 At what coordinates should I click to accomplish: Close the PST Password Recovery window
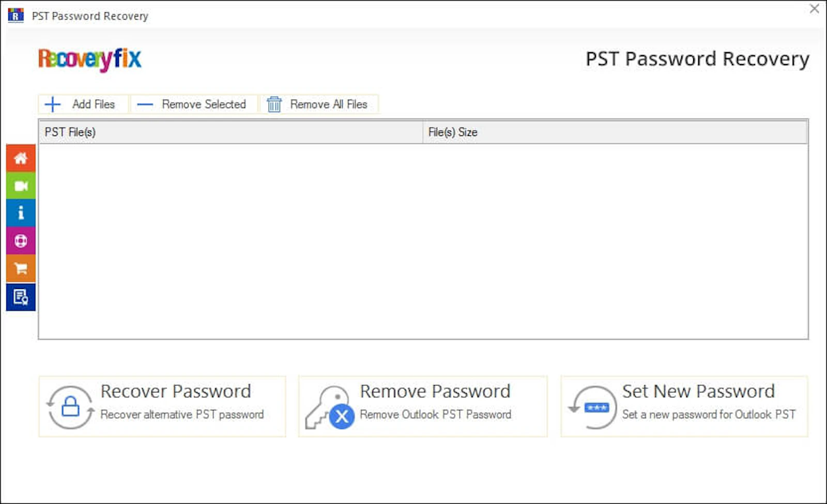[x=815, y=9]
